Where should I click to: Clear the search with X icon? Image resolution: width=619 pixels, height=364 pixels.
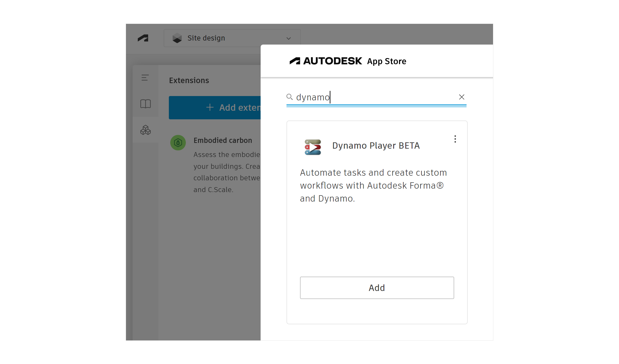pos(461,97)
